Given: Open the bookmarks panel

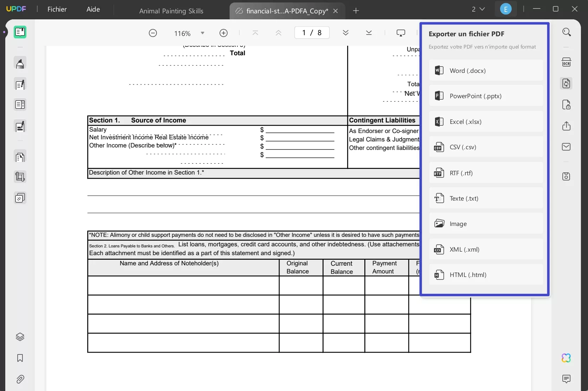Looking at the screenshot, I should 20,358.
